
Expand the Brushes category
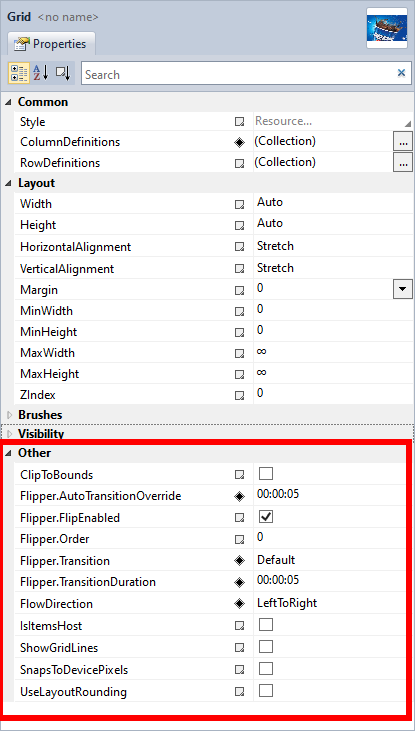point(9,414)
